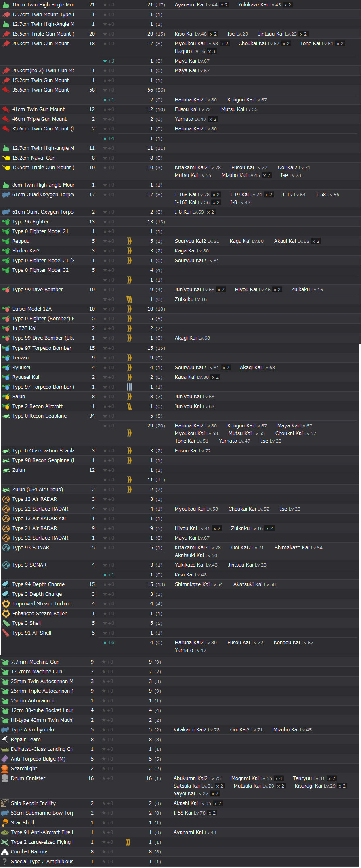Click the plane icon beside Ryuusei Kai
The height and width of the screenshot is (868, 361).
click(x=6, y=377)
